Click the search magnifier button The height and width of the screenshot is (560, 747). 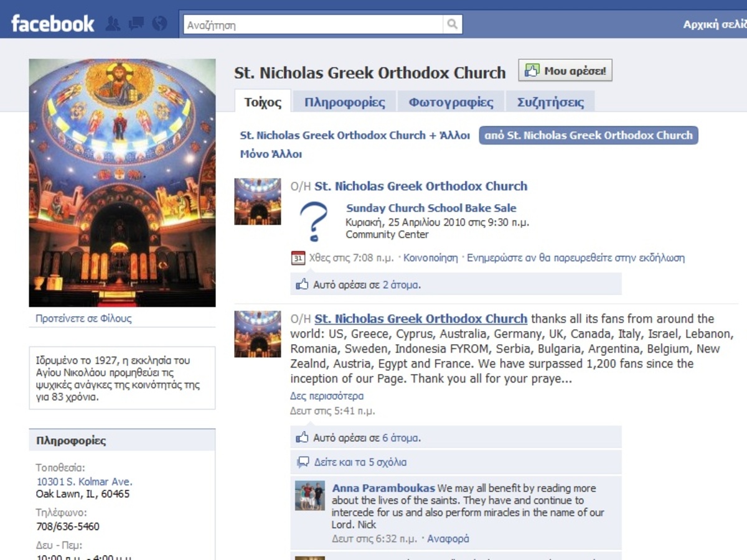[x=452, y=25]
